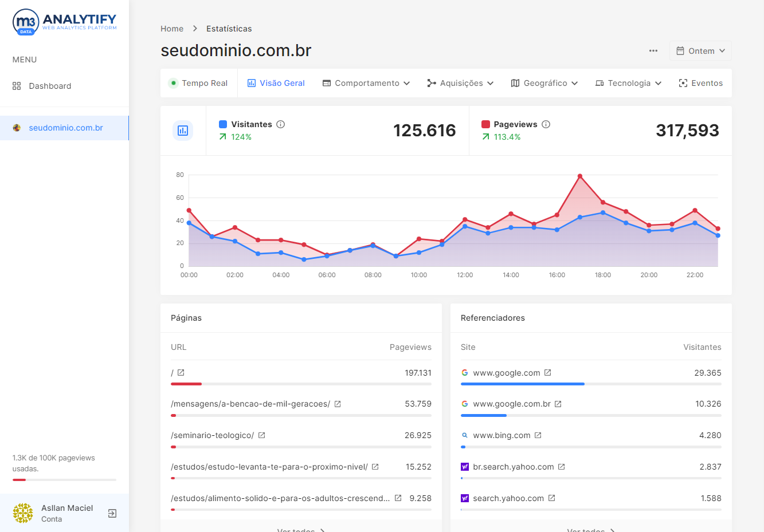Toggle the Pageviews series in chart
The width and height of the screenshot is (764, 532).
pyautogui.click(x=485, y=124)
